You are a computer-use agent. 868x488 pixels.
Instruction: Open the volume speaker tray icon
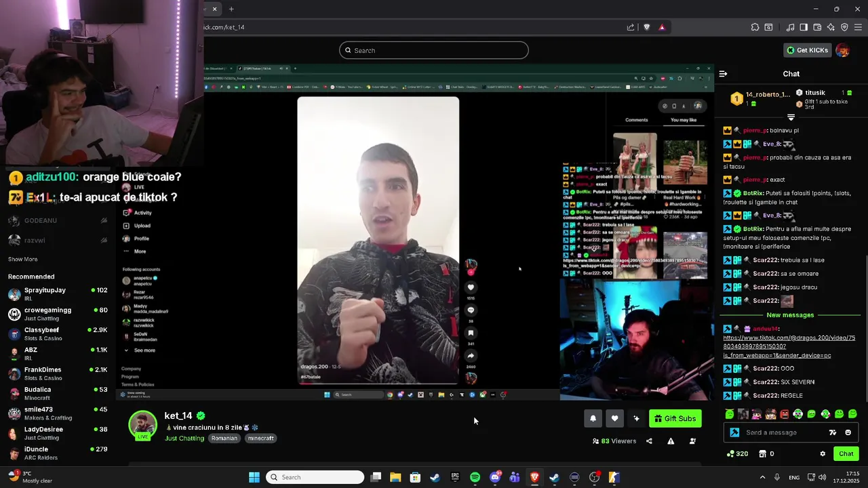pos(822,477)
